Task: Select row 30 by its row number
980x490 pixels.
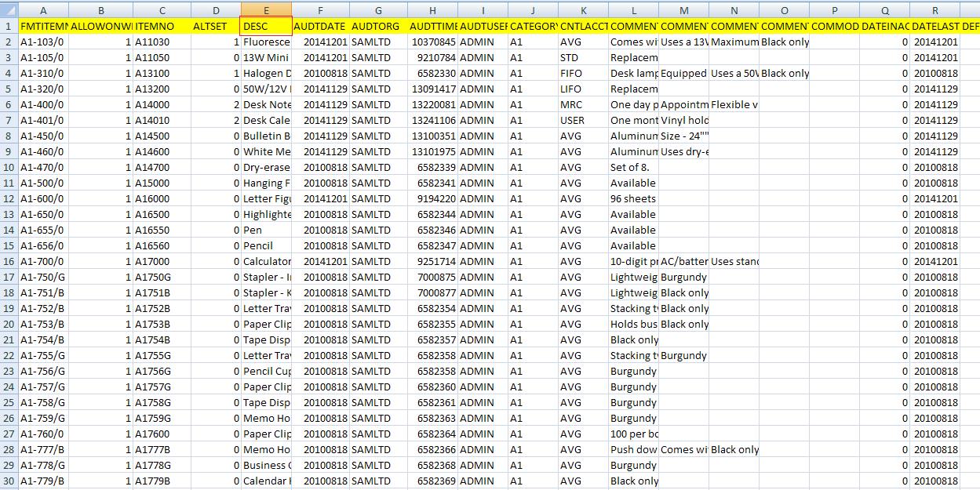Action: [9, 481]
